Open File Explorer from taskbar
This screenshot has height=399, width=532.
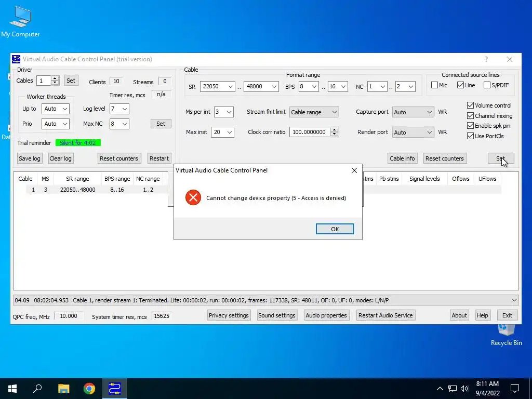(63, 389)
